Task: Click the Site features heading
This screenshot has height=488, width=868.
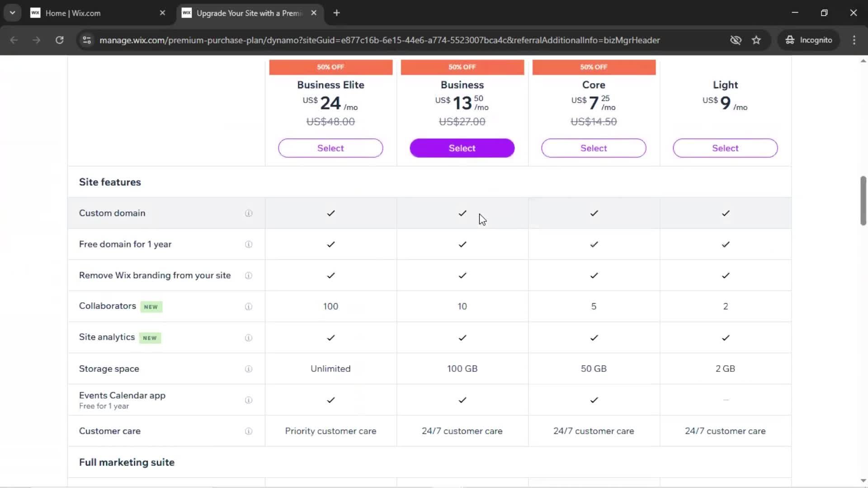Action: pyautogui.click(x=110, y=182)
